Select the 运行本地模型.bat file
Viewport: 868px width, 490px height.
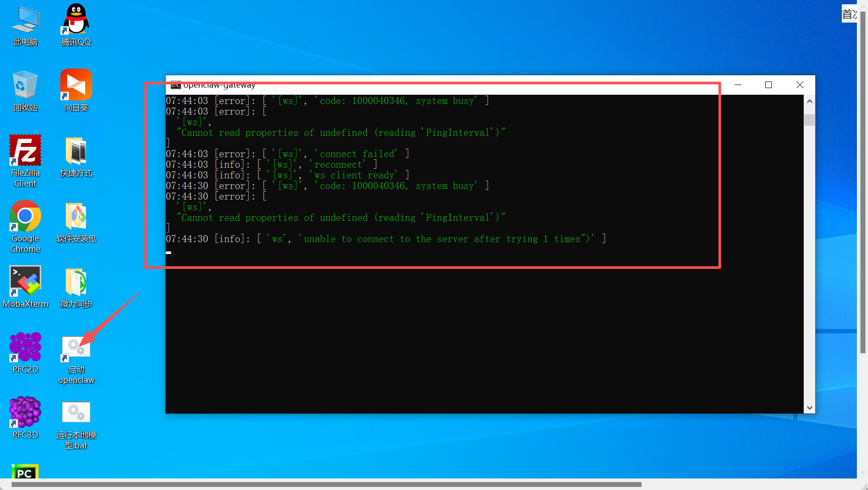[76, 413]
